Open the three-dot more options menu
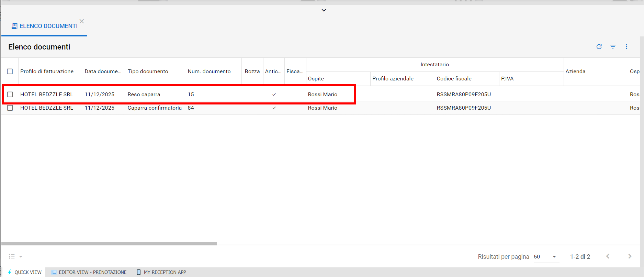The image size is (644, 277). (626, 47)
